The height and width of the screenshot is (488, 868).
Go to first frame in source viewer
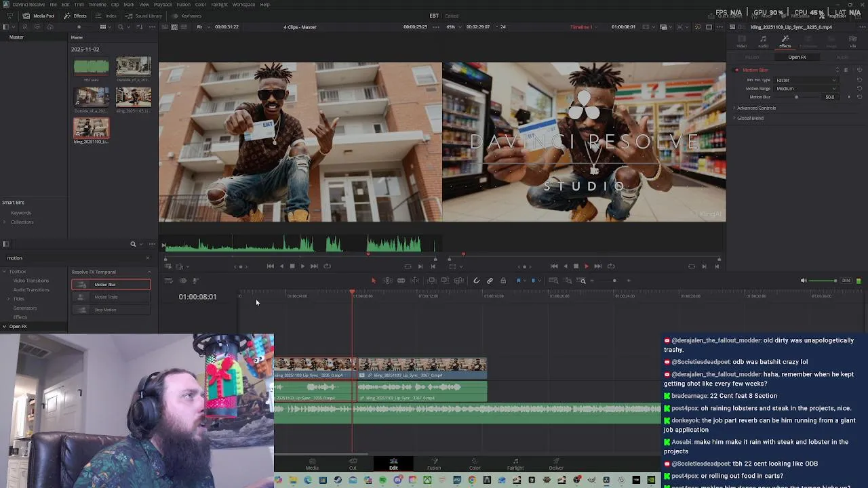coord(270,266)
